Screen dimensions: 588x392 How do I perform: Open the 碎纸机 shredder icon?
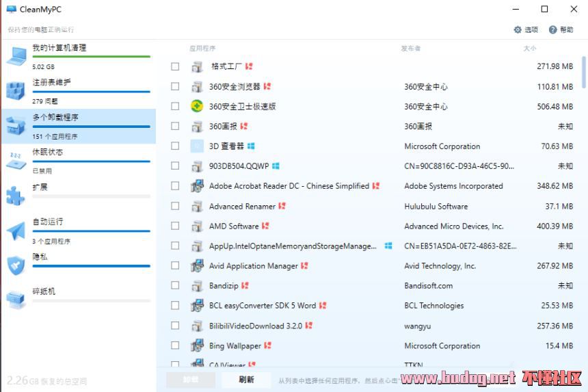[15, 300]
